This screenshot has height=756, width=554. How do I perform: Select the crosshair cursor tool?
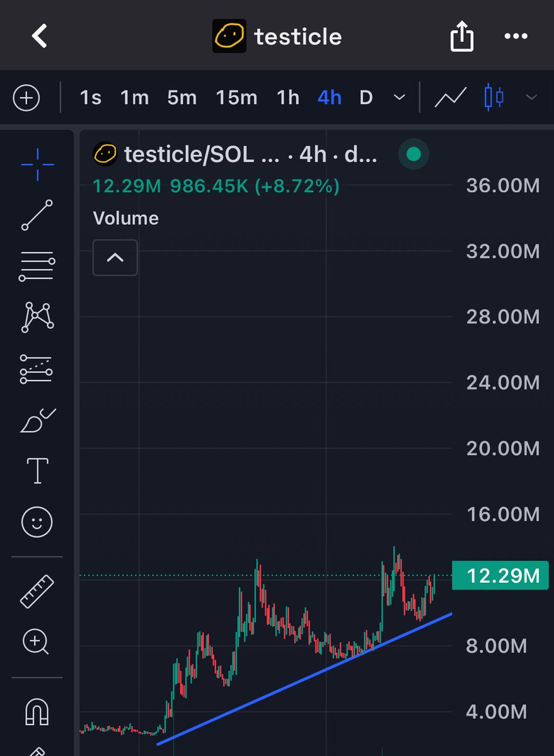(x=37, y=164)
